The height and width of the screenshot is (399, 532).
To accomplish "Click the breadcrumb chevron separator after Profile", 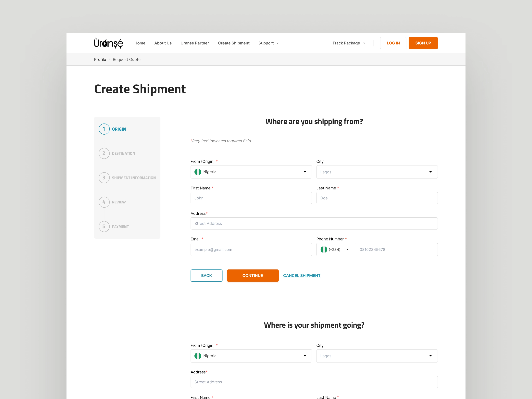I will (x=109, y=59).
